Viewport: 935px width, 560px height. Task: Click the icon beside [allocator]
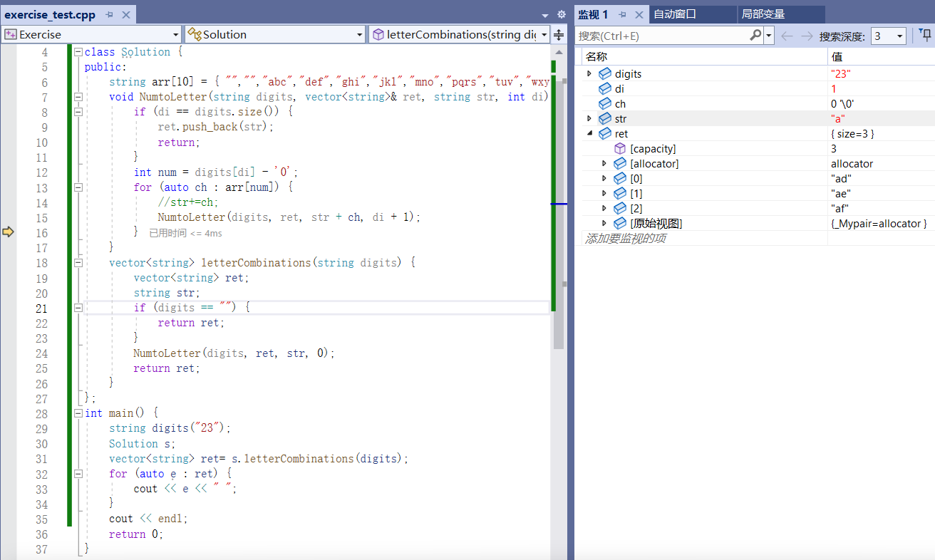tap(620, 163)
